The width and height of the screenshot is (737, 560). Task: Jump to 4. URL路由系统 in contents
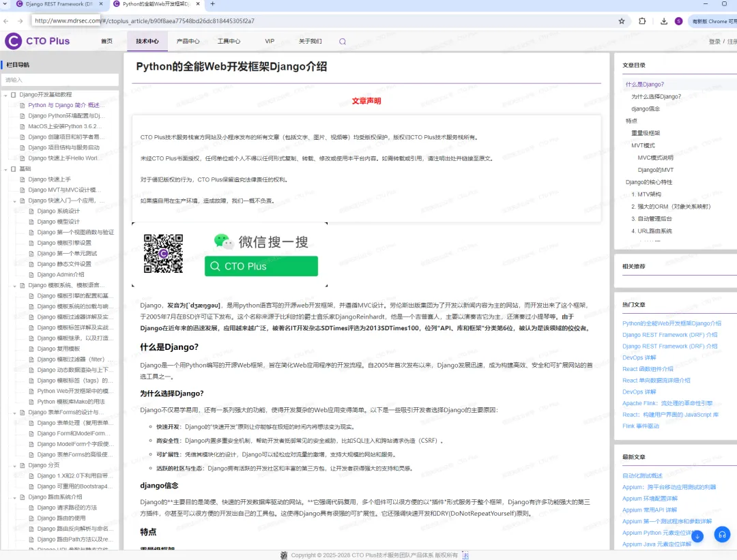[x=652, y=231]
